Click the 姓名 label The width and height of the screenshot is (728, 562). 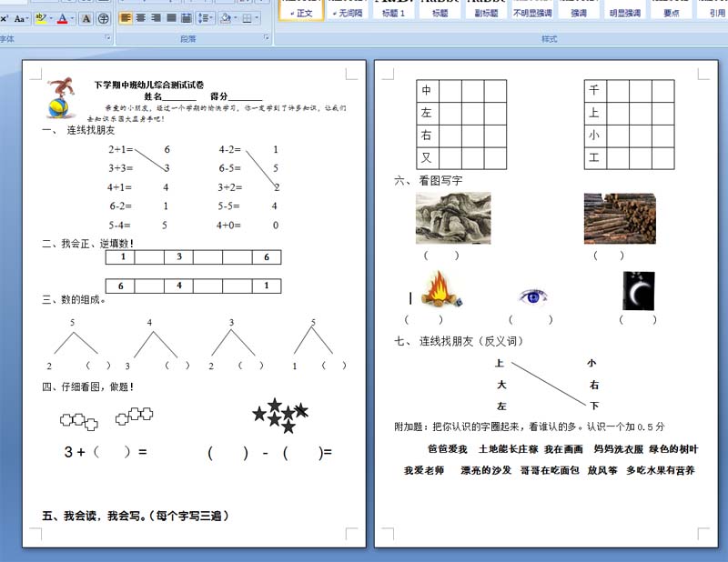coord(153,96)
